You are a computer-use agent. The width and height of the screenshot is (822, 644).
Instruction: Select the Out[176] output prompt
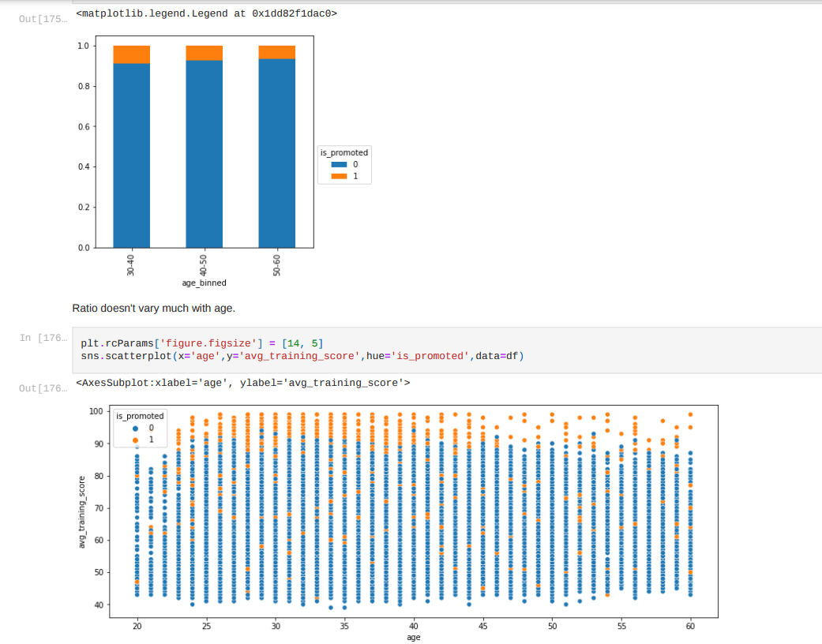(43, 388)
